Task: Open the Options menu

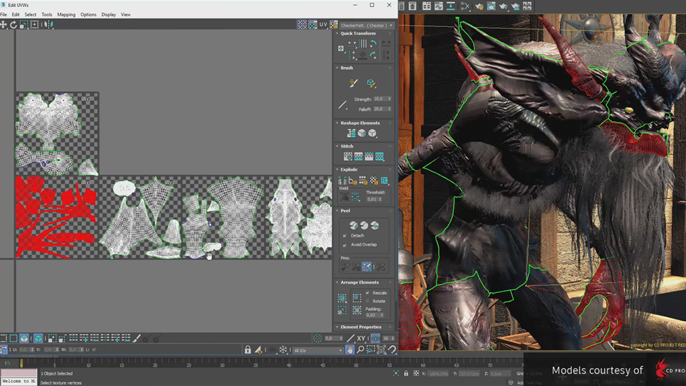Action: [88, 14]
